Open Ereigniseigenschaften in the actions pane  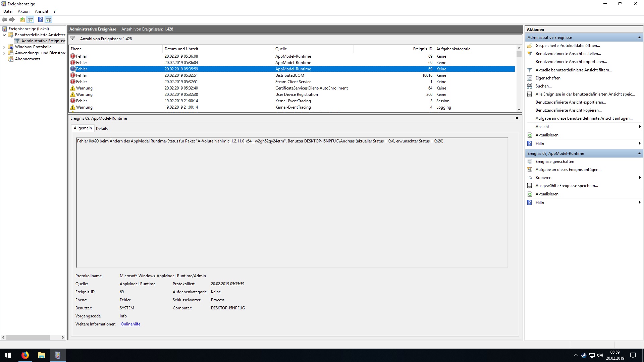coord(555,162)
